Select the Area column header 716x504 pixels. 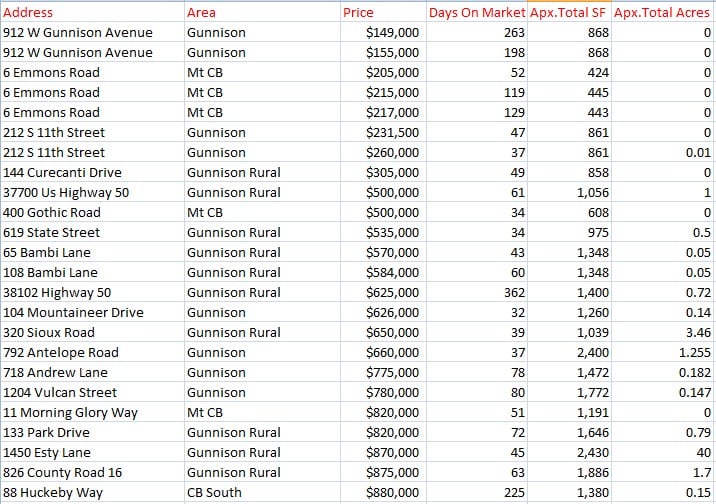[262, 12]
